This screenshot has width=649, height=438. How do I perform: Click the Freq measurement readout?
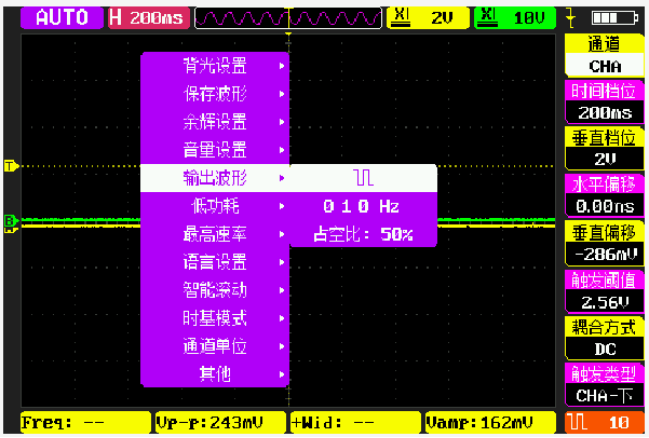(86, 422)
